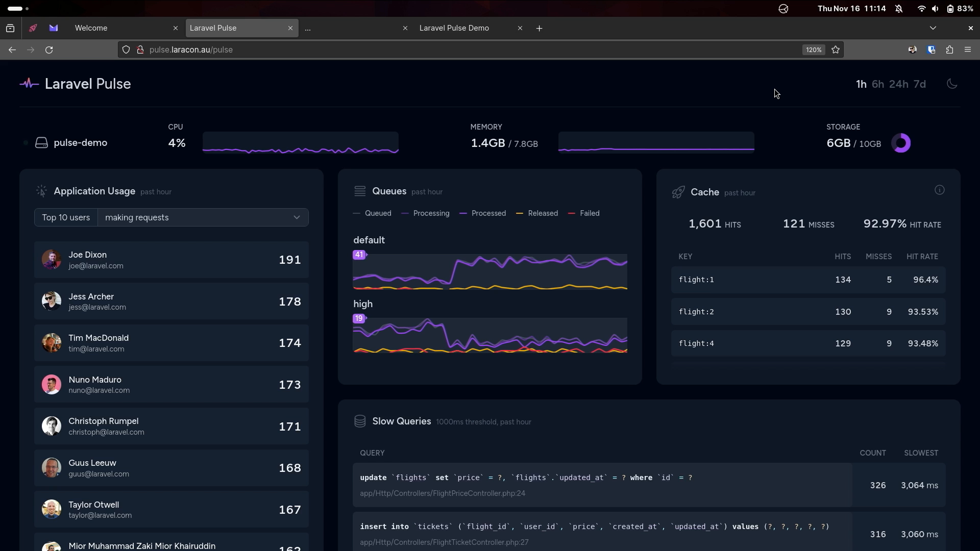The image size is (980, 551).
Task: Click the Slow Queries database icon
Action: [x=360, y=421]
